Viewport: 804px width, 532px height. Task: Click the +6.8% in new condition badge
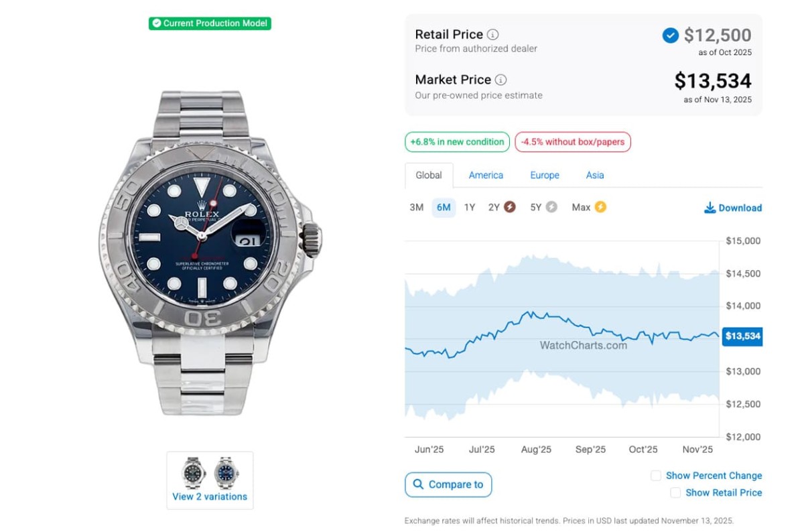point(457,142)
